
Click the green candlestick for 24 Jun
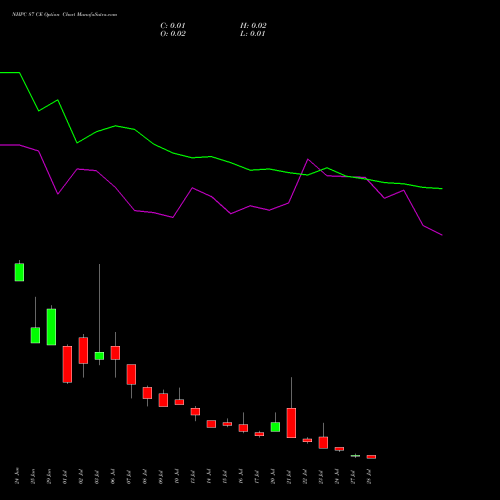[19, 272]
